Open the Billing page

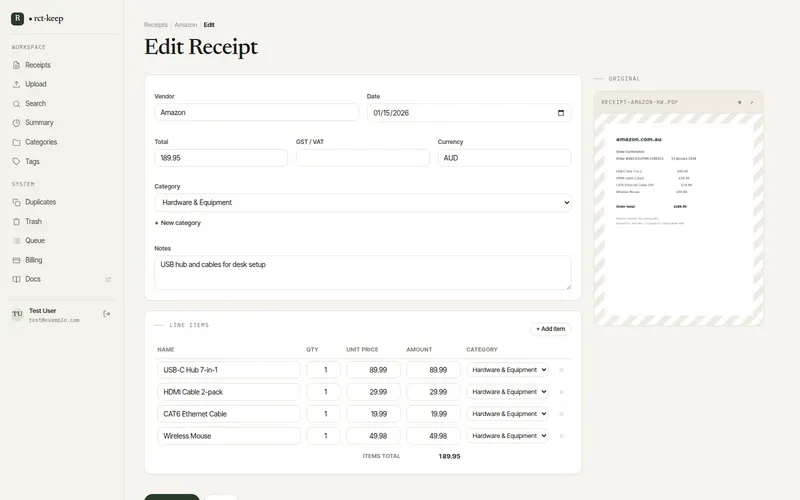pos(34,260)
